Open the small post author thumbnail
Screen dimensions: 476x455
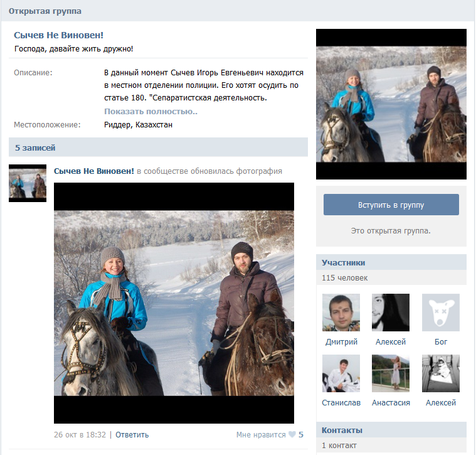click(28, 183)
